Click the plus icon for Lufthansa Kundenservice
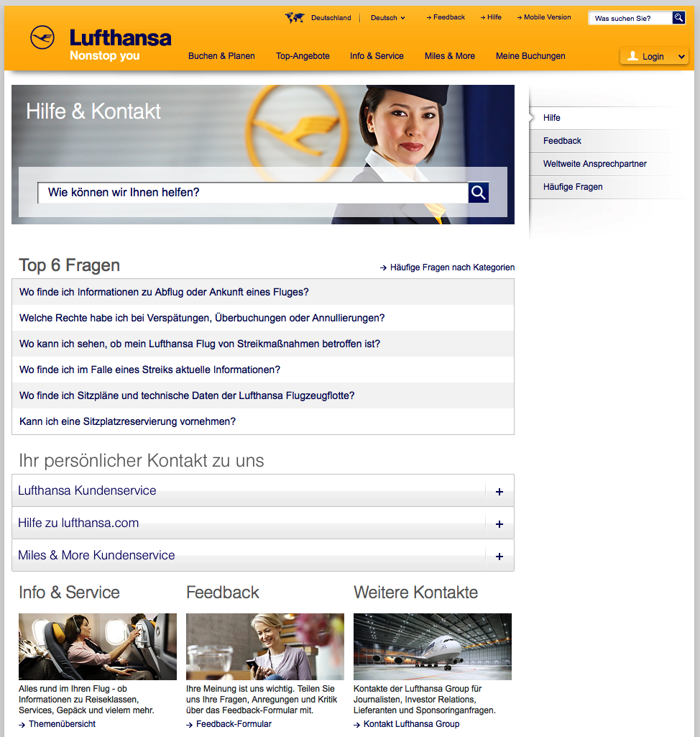This screenshot has height=737, width=700. (499, 492)
